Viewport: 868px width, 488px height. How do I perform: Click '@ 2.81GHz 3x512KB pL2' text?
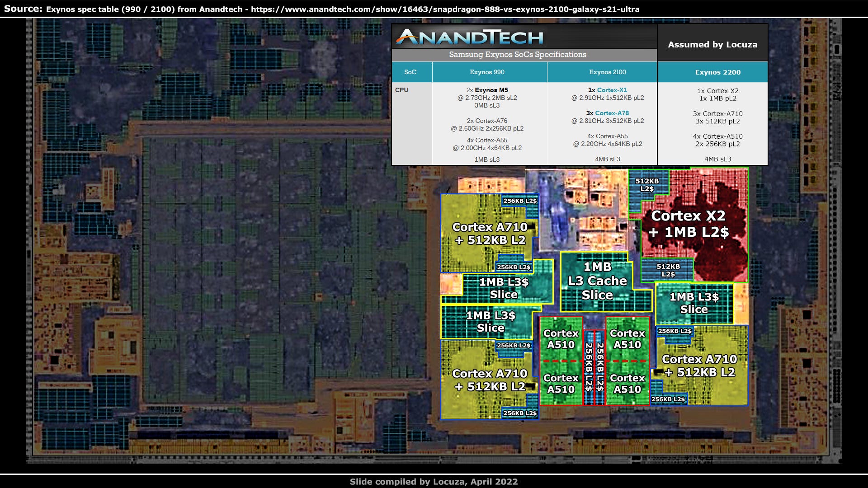point(607,121)
